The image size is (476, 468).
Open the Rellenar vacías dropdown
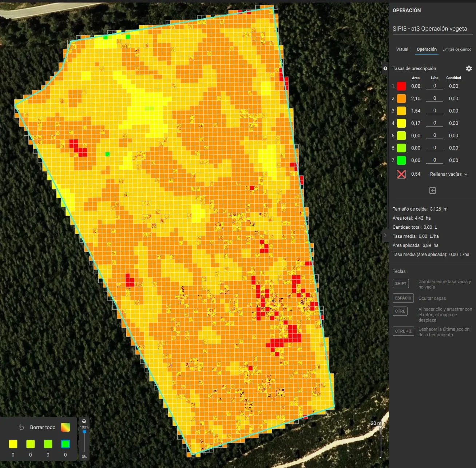tap(448, 174)
